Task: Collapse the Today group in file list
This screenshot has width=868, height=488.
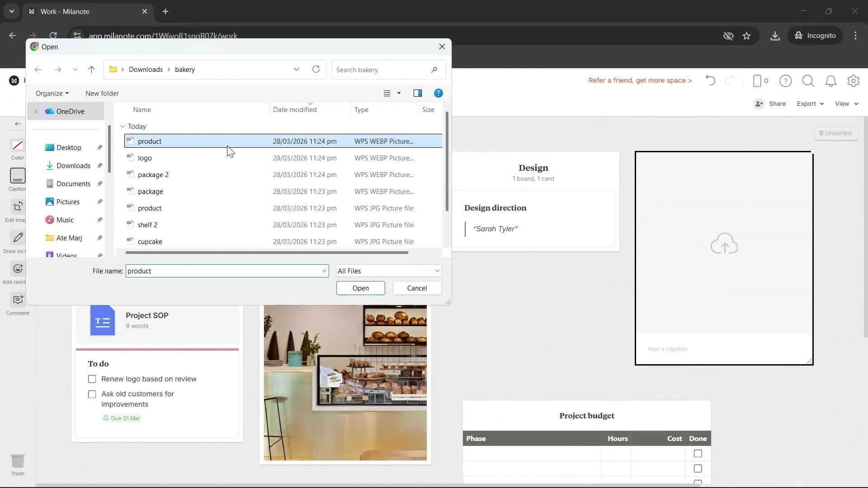Action: (x=123, y=127)
